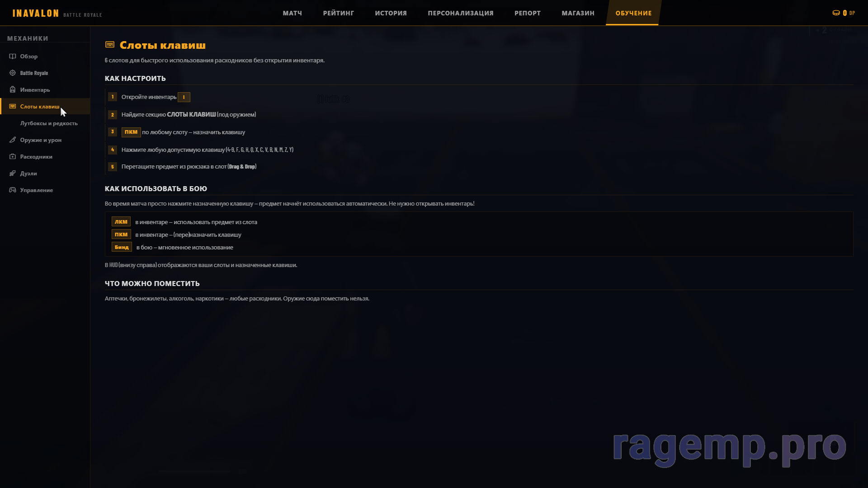Switch to the МАТЧ tab
This screenshot has height=488, width=868.
pos(292,13)
